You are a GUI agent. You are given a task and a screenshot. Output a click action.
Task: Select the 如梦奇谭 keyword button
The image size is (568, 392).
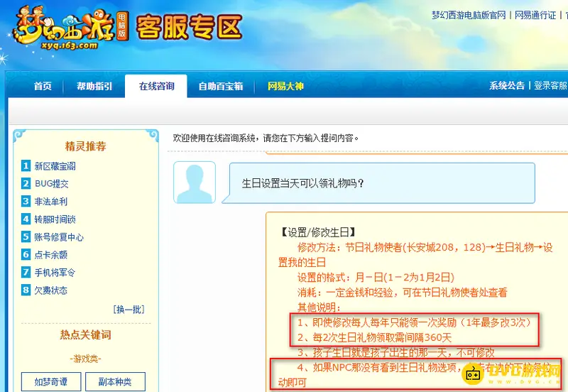(x=51, y=381)
